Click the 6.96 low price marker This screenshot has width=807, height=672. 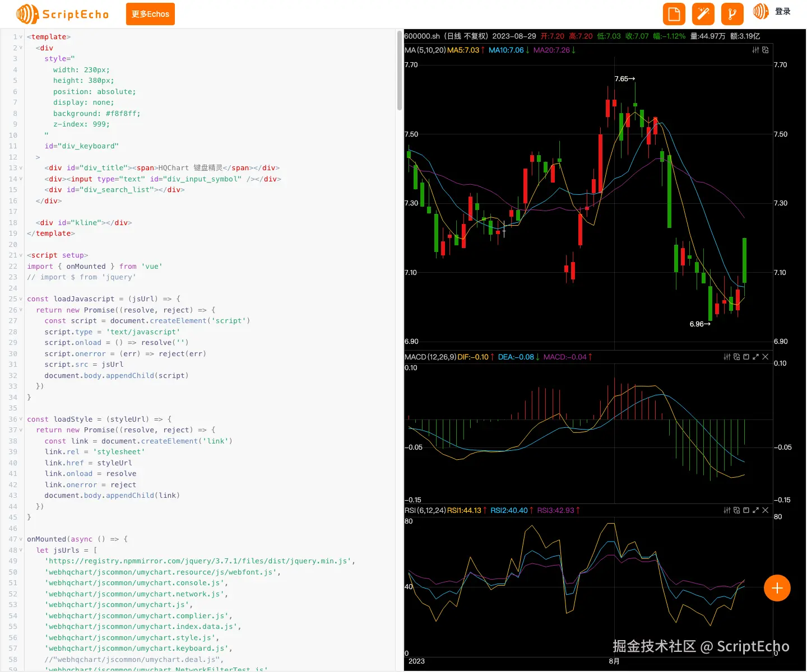(700, 324)
